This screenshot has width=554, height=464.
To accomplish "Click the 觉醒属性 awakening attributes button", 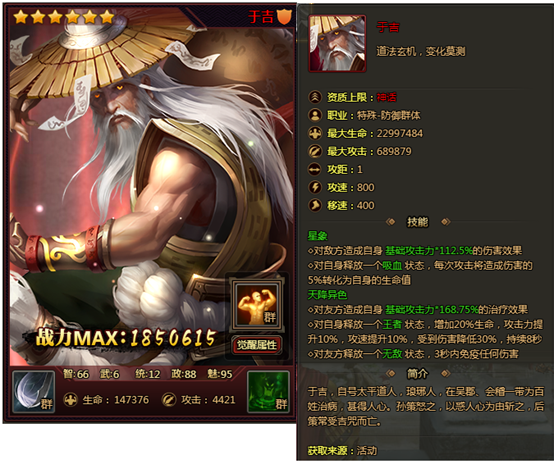I will 257,345.
